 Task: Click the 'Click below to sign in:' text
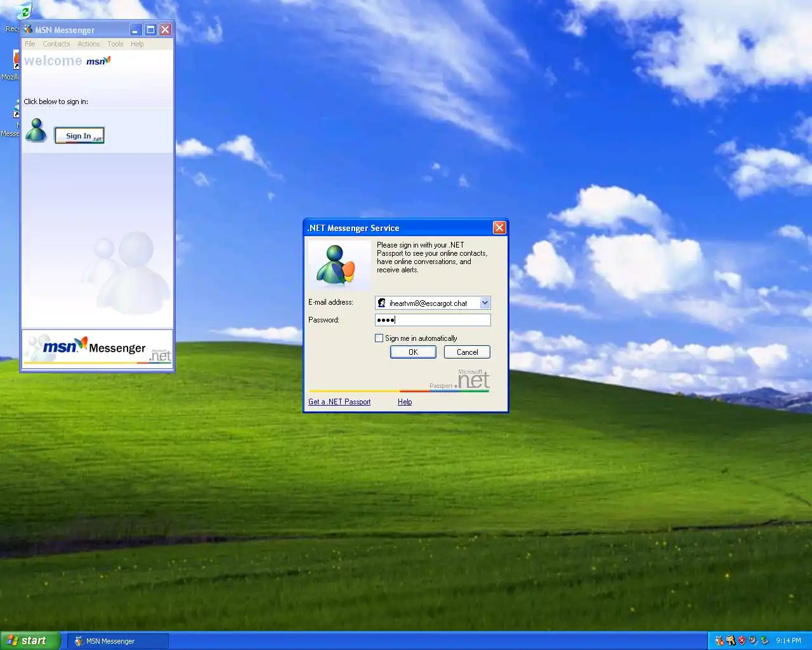pyautogui.click(x=56, y=102)
